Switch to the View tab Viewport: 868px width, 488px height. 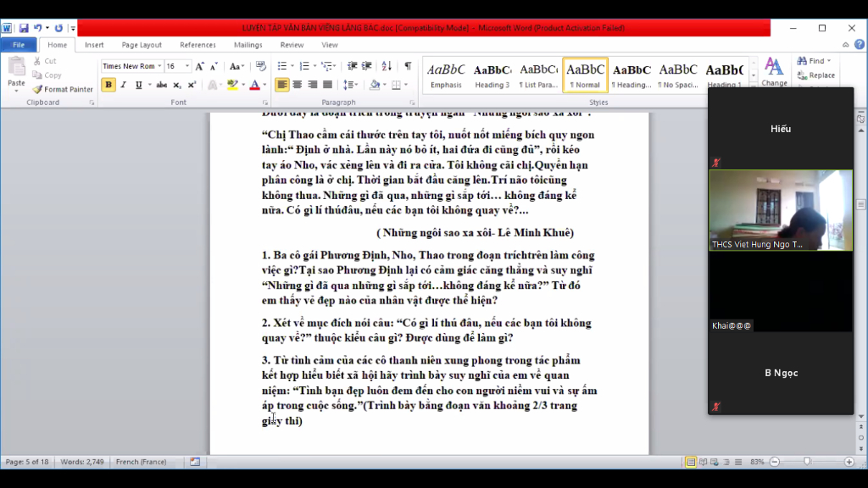(330, 45)
